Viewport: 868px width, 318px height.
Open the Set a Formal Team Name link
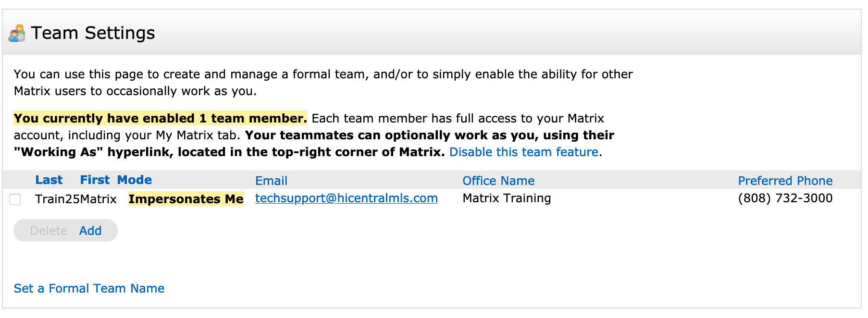point(89,289)
